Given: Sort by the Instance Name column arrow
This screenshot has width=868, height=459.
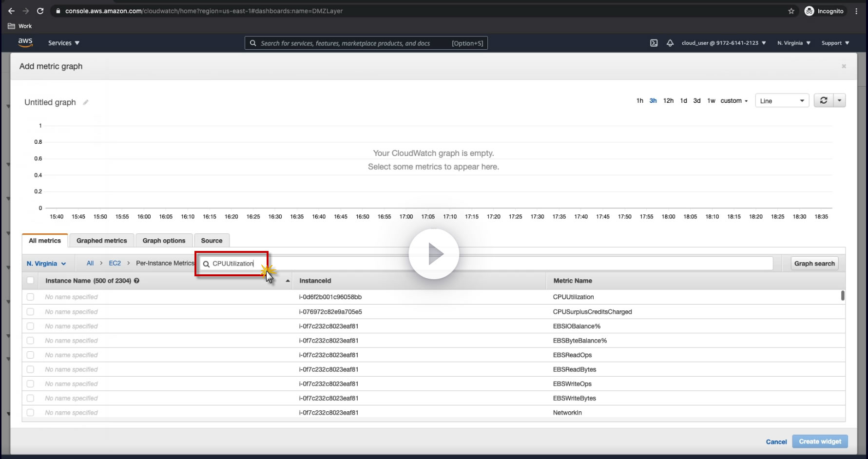Looking at the screenshot, I should click(x=288, y=281).
